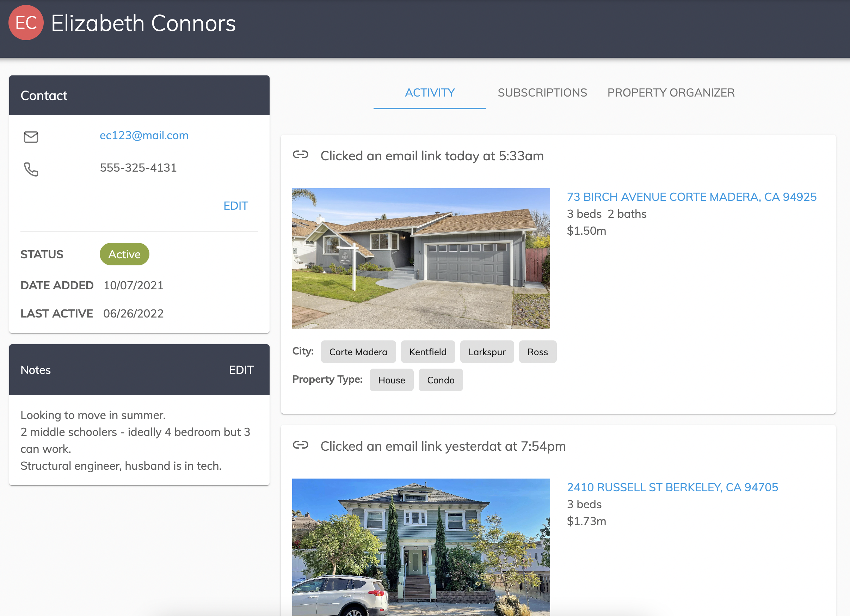Expand the Corte Madera city tag

click(x=358, y=352)
